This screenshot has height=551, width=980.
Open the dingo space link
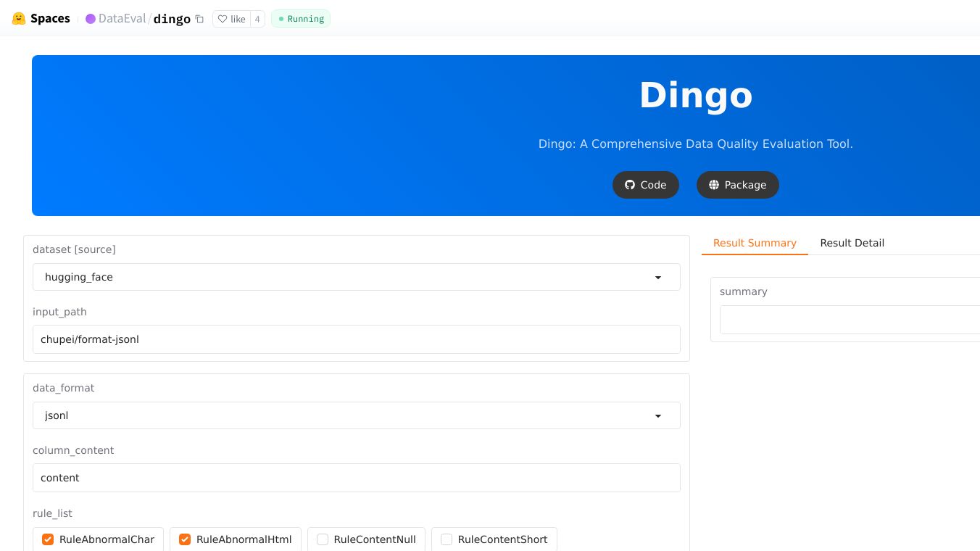(x=172, y=19)
